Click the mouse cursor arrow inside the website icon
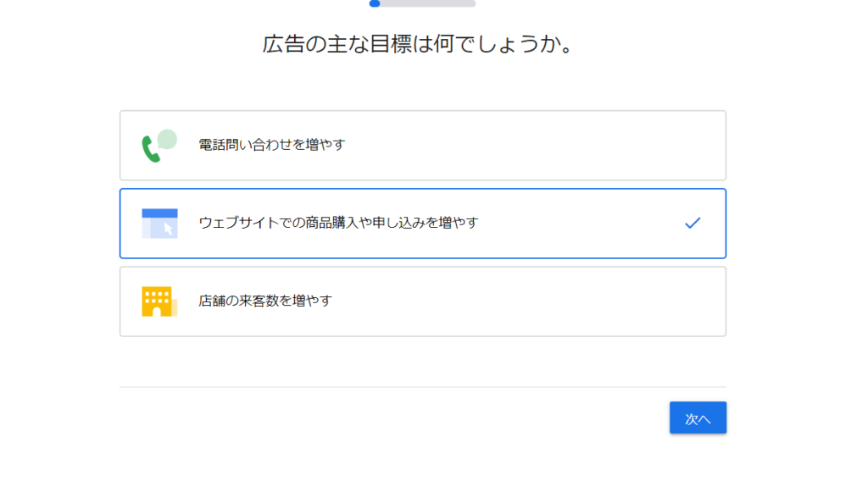868x481 pixels. (x=169, y=229)
